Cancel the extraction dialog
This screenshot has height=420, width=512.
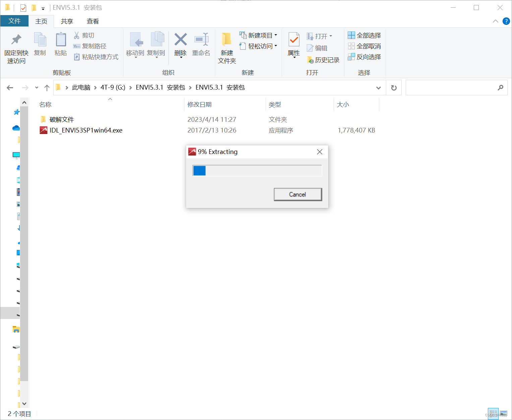[298, 194]
